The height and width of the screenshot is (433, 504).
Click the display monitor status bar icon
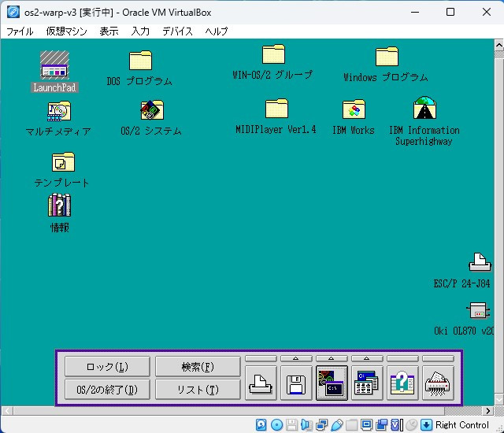point(366,425)
